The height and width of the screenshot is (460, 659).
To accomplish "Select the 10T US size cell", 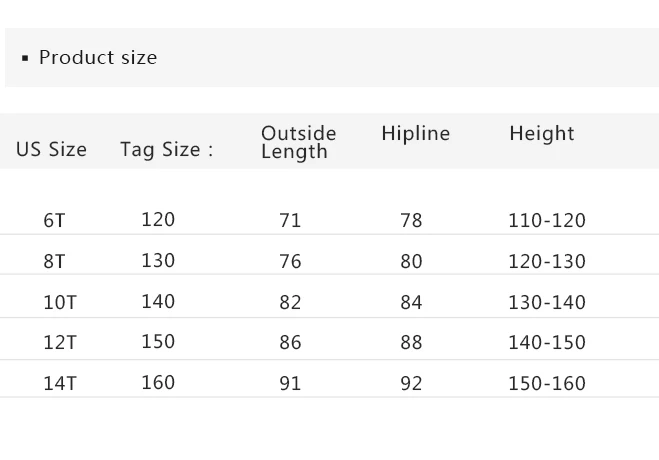I will [59, 302].
